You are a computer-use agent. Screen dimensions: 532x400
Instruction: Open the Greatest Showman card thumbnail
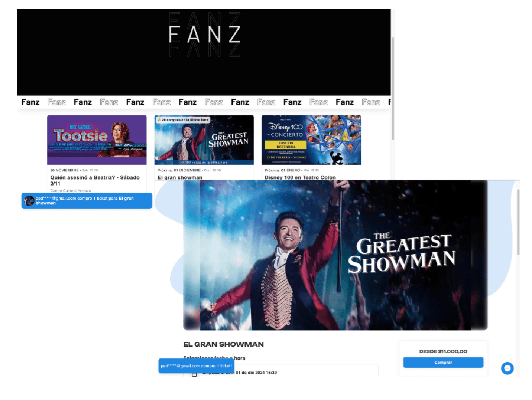pos(204,140)
